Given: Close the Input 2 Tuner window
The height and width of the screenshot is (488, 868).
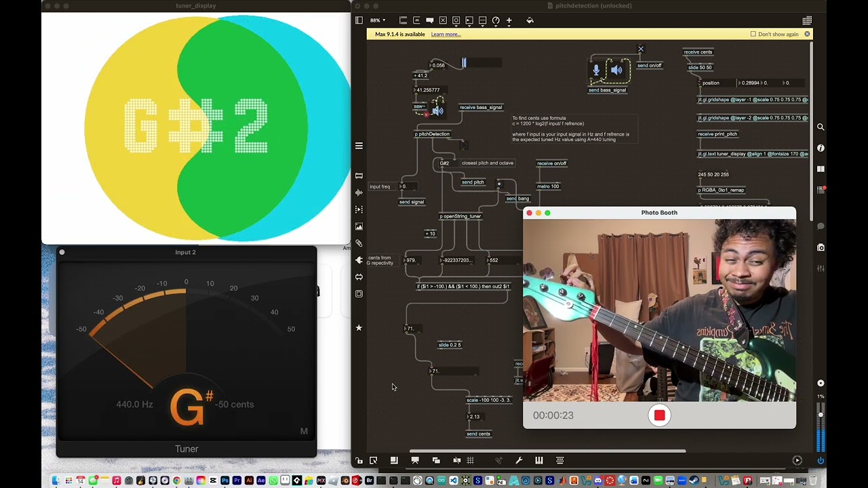Looking at the screenshot, I should pos(62,252).
